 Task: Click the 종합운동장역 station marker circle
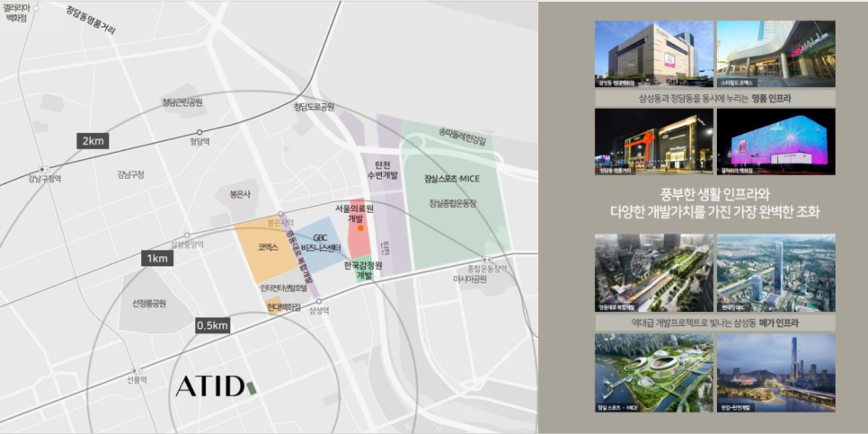(x=487, y=259)
